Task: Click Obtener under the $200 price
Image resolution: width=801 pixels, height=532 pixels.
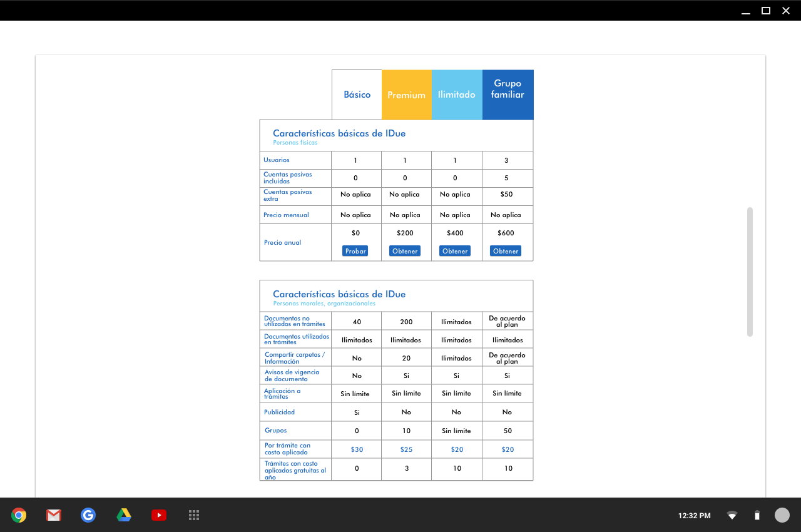Action: pyautogui.click(x=405, y=251)
